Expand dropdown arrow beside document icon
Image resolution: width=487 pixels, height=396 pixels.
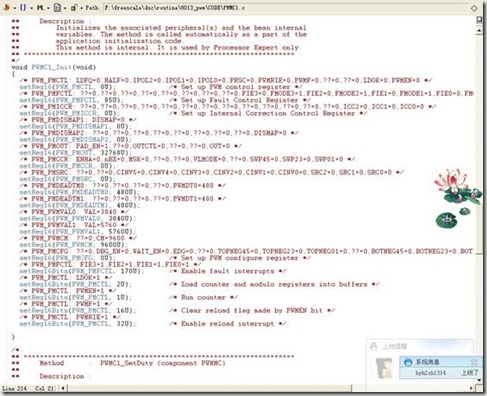point(65,8)
